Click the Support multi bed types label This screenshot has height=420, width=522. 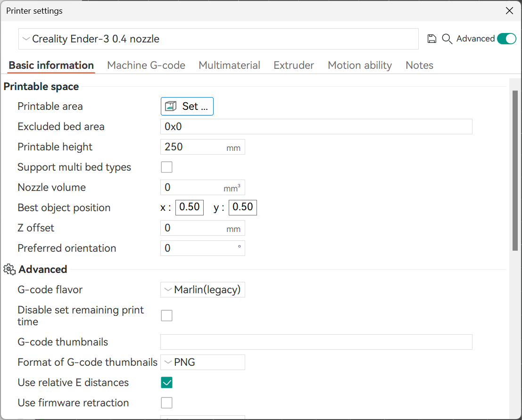pos(74,167)
